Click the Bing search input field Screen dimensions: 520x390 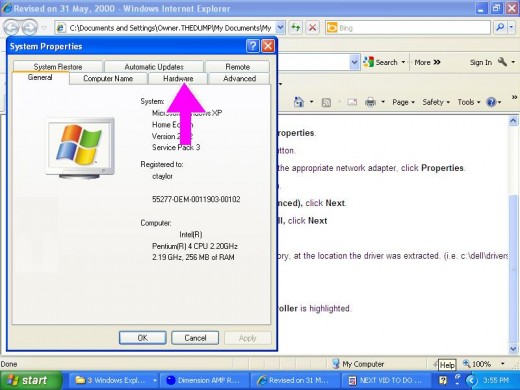coord(408,28)
